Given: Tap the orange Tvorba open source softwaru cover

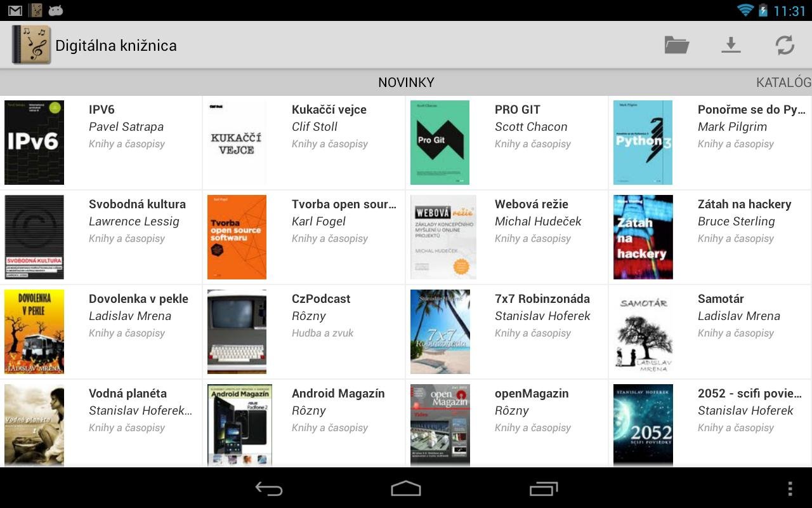Looking at the screenshot, I should pos(237,237).
